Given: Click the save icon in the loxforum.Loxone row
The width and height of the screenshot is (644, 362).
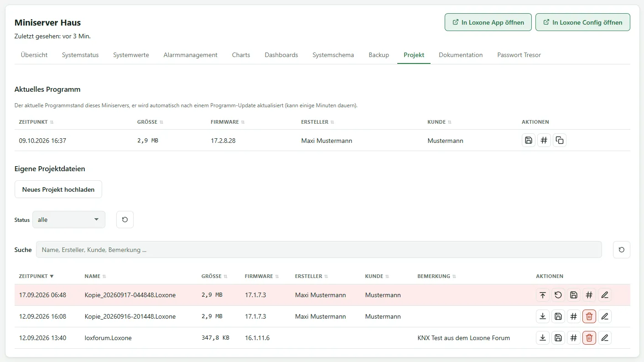Looking at the screenshot, I should pos(558,338).
